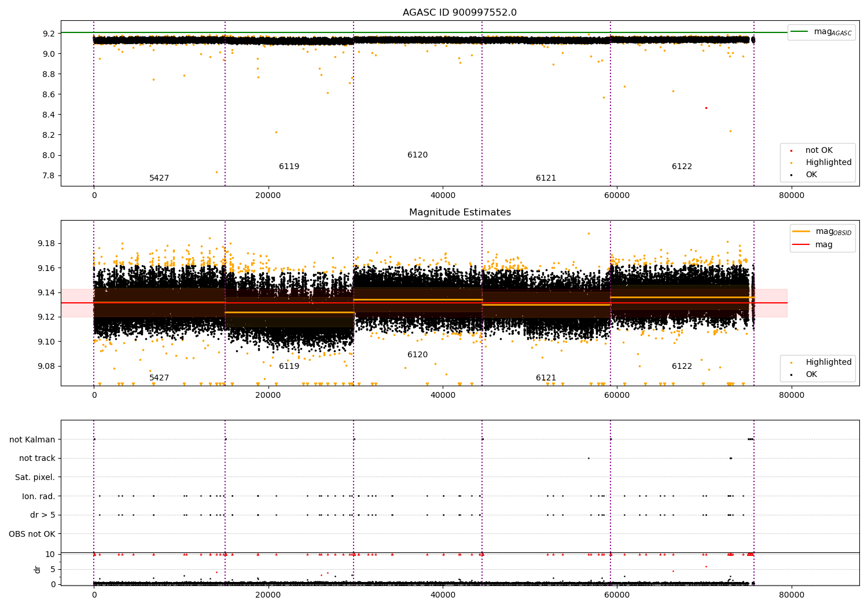Click OBSID label 6121 in Magnitude Estimates plot

point(546,378)
